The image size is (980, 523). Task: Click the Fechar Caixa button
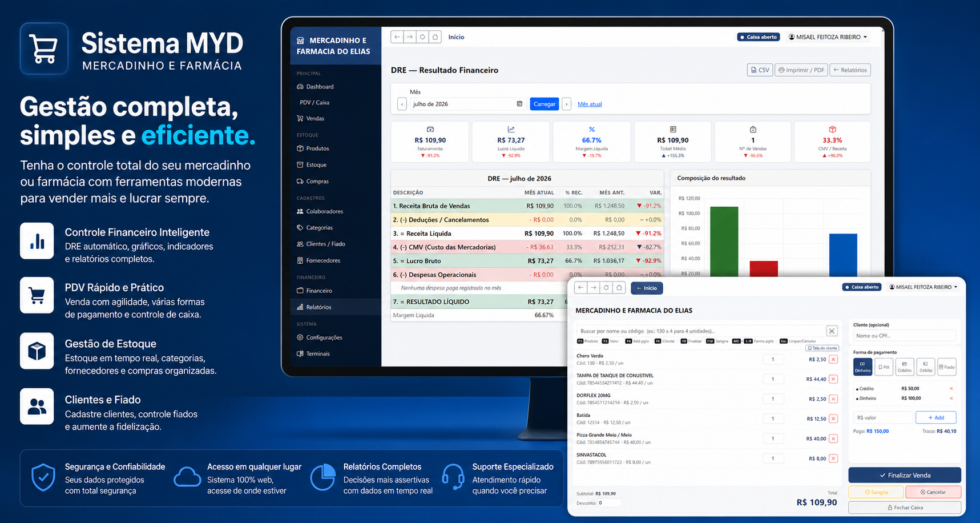coord(905,508)
